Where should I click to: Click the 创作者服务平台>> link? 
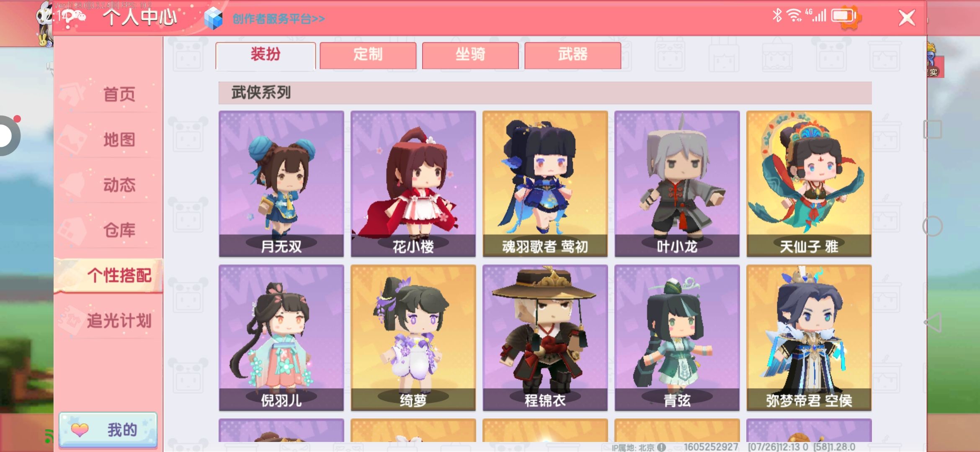pos(279,19)
